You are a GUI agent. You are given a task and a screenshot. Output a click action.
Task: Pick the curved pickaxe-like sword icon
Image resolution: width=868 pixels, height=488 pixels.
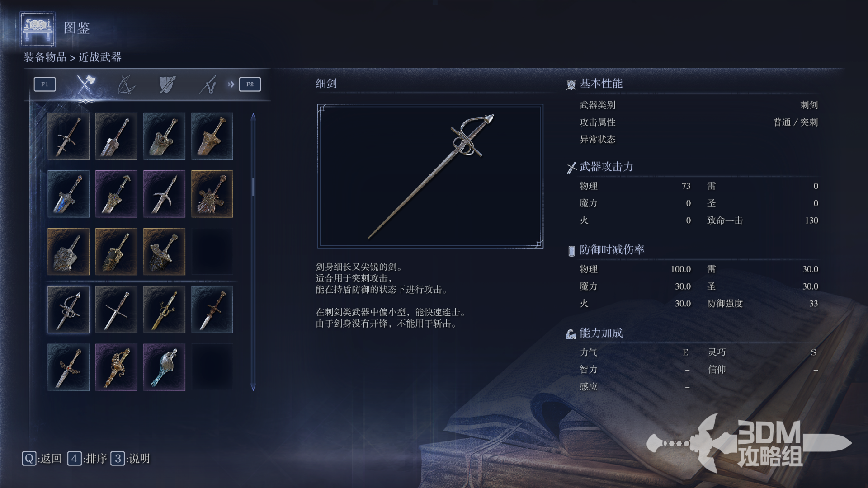click(164, 194)
